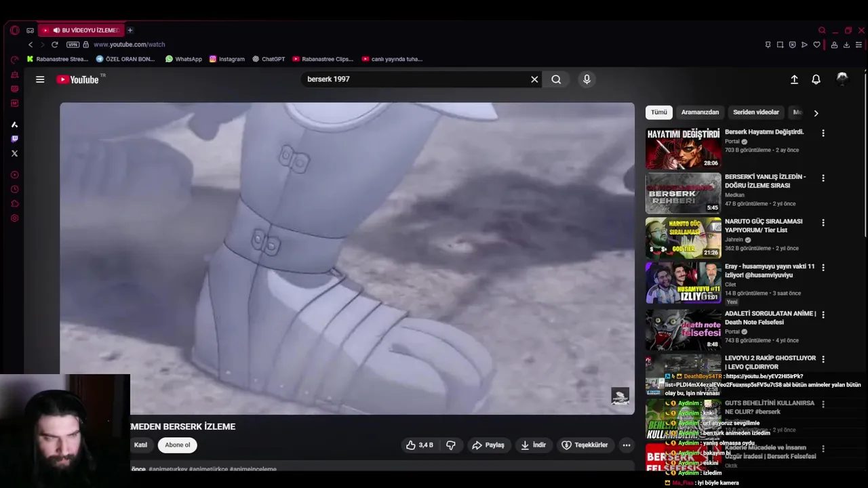
Task: Bookmark this page with the heart icon
Action: click(x=816, y=45)
